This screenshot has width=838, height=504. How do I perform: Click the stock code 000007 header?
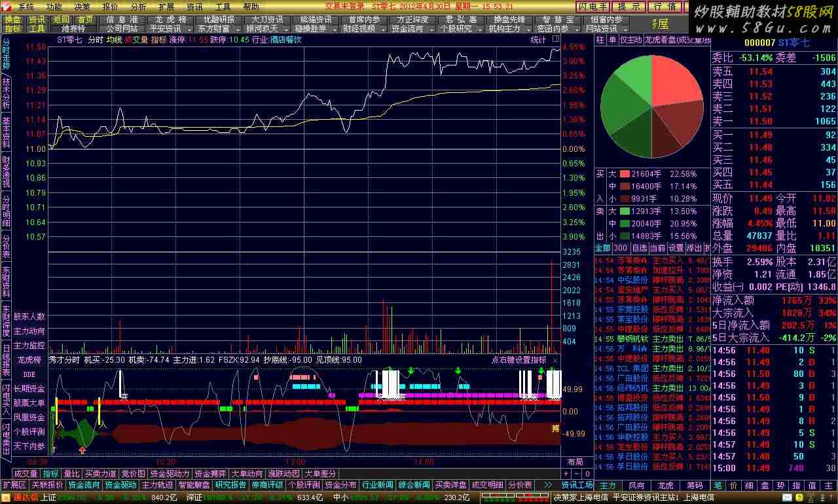pos(759,43)
